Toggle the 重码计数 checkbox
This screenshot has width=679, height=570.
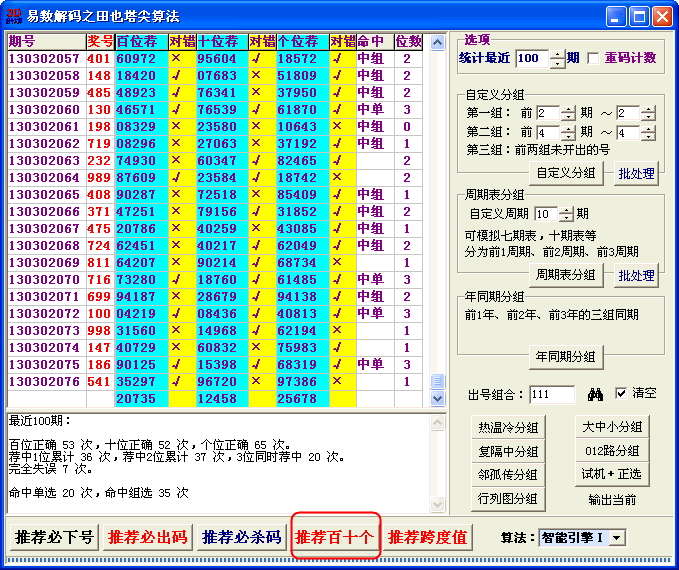(593, 59)
